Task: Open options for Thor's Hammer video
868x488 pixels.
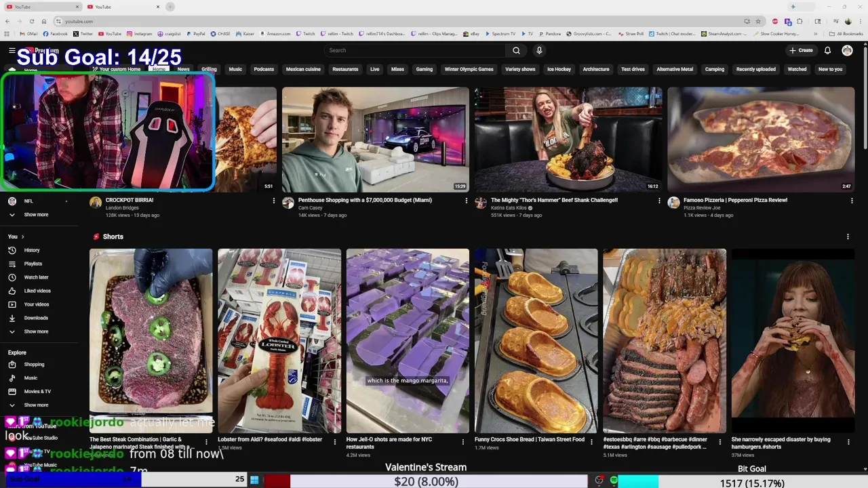Action: pos(659,201)
